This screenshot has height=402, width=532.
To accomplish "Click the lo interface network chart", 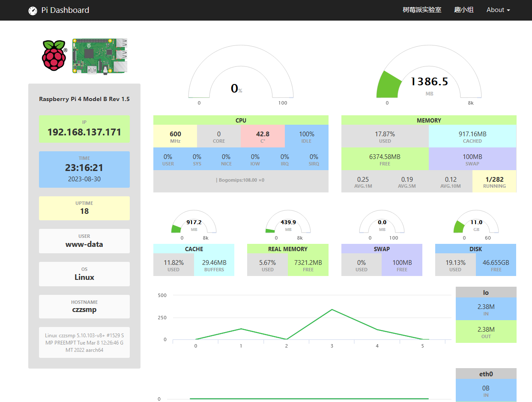I will pyautogui.click(x=302, y=317).
